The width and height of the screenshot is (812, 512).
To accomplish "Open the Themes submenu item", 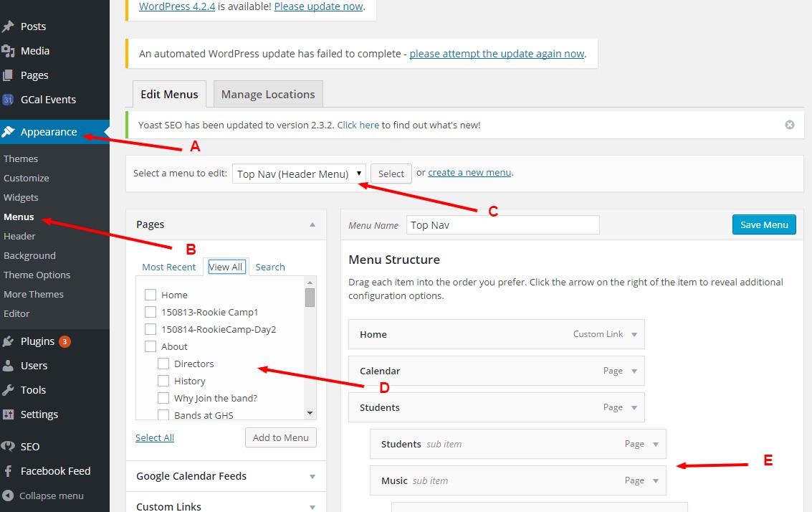I will [21, 158].
